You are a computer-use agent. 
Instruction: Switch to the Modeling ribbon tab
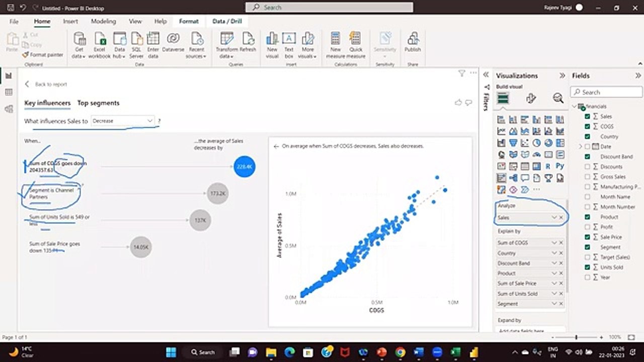coord(103,22)
